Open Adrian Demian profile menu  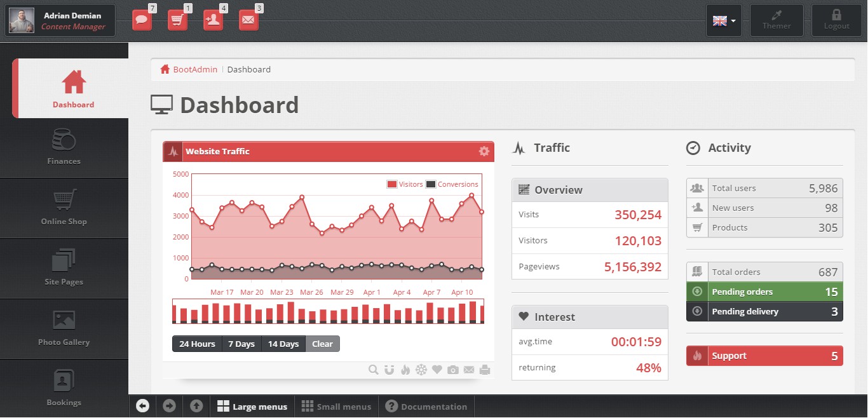61,20
